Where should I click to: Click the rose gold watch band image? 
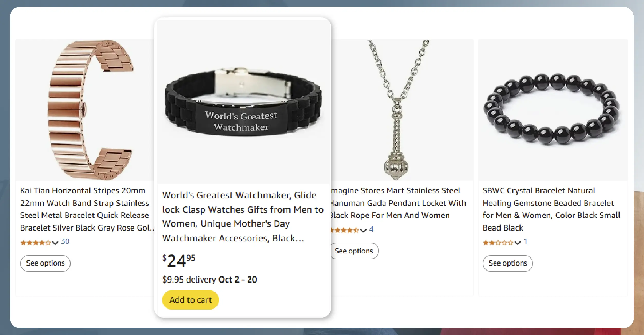coord(90,110)
